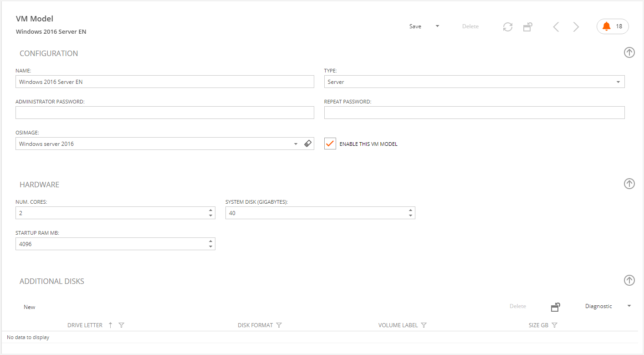
Task: Filter the Disk Format column
Action: (279, 325)
